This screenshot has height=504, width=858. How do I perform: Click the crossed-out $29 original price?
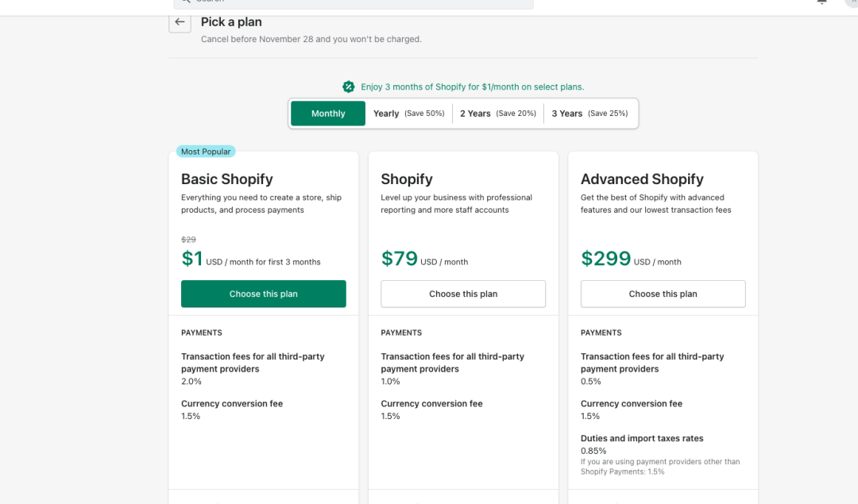[x=188, y=240]
